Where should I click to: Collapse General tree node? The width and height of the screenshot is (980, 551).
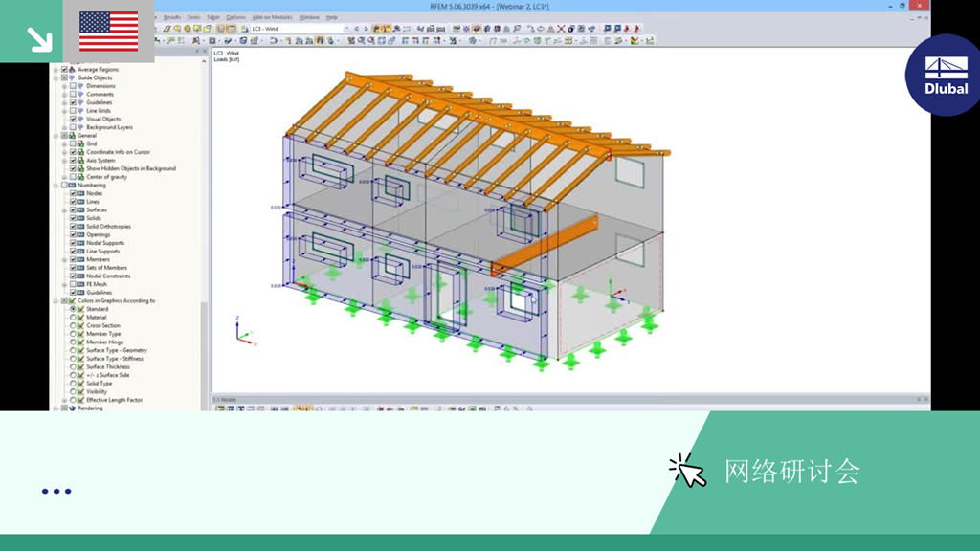pyautogui.click(x=56, y=136)
